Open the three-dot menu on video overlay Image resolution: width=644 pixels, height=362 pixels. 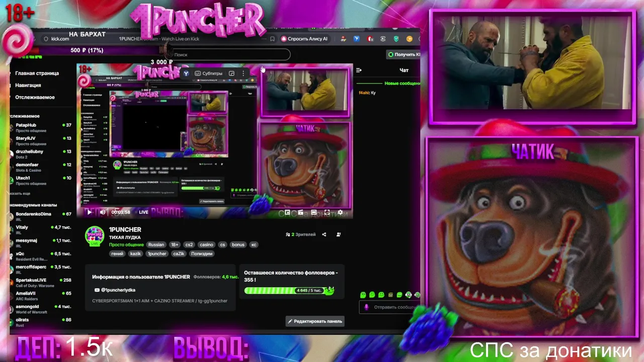[244, 73]
